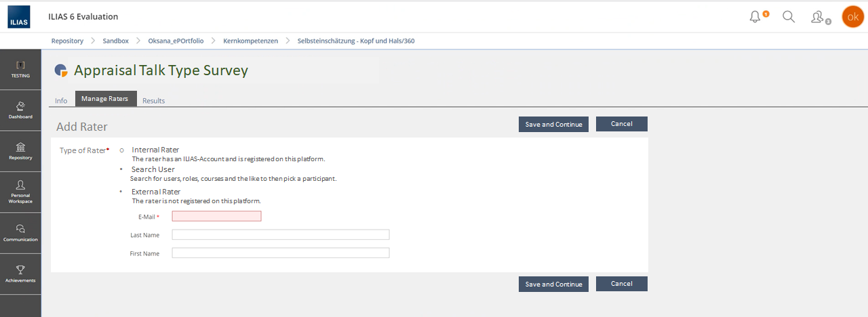
Task: Click the E-Mail input field
Action: click(x=216, y=216)
